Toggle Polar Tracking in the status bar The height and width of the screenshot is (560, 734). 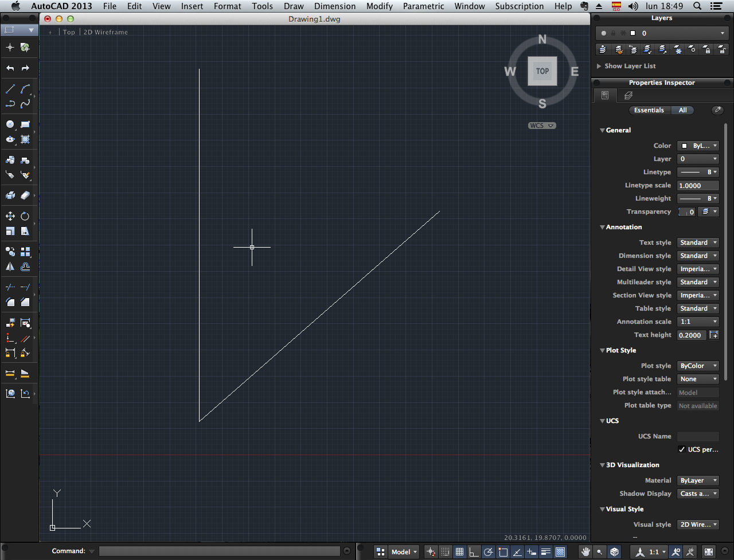click(489, 552)
